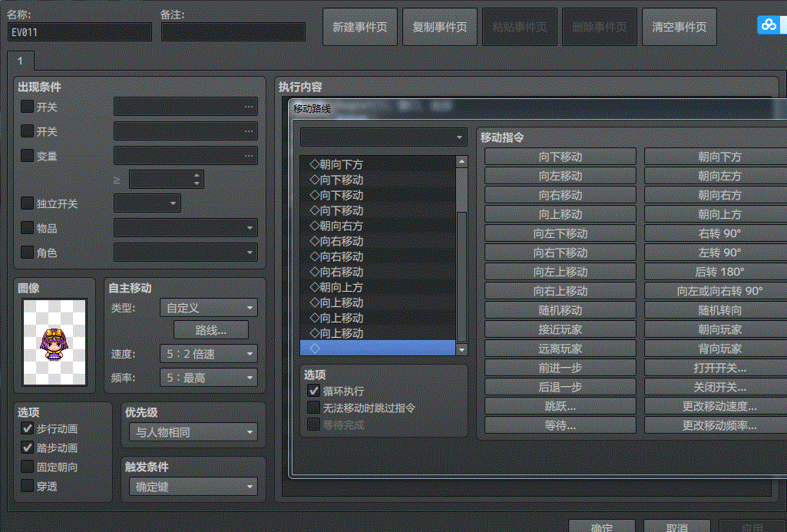
Task: Toggle the 循环执行 checkbox
Action: [x=314, y=391]
